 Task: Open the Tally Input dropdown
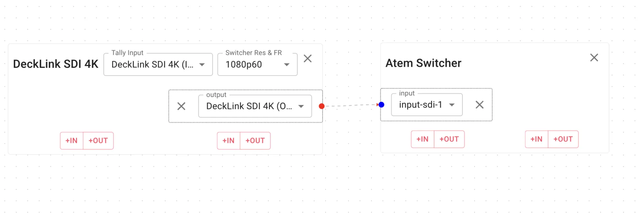tap(158, 65)
